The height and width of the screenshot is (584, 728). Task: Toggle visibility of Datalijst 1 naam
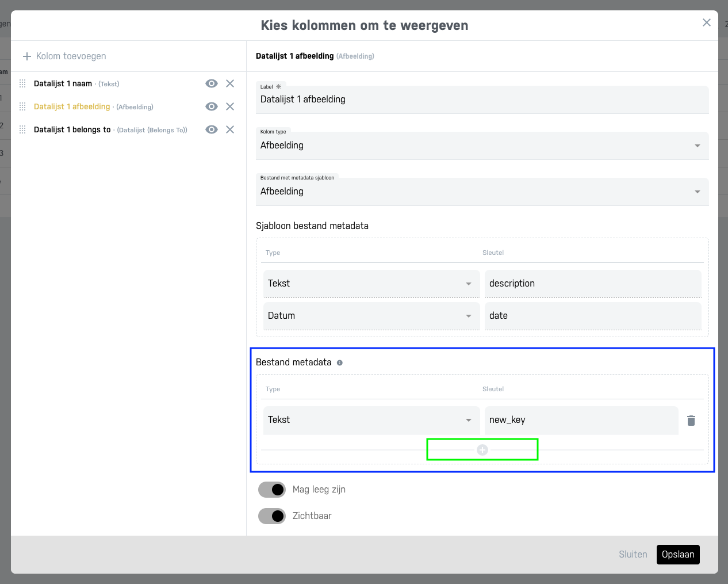(x=212, y=83)
